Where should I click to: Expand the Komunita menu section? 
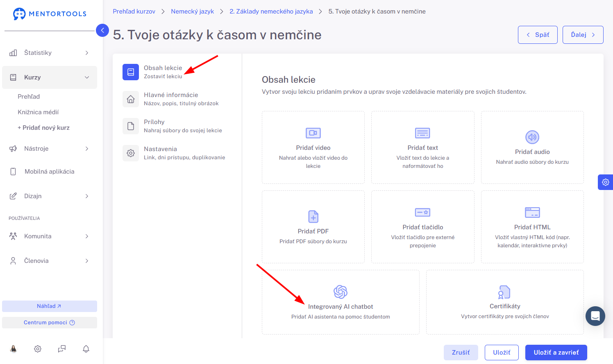(50, 236)
